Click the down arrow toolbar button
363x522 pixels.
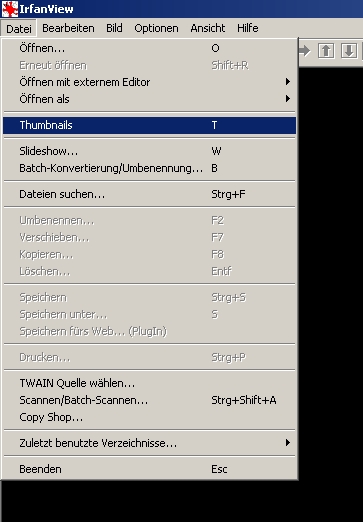pyautogui.click(x=349, y=51)
